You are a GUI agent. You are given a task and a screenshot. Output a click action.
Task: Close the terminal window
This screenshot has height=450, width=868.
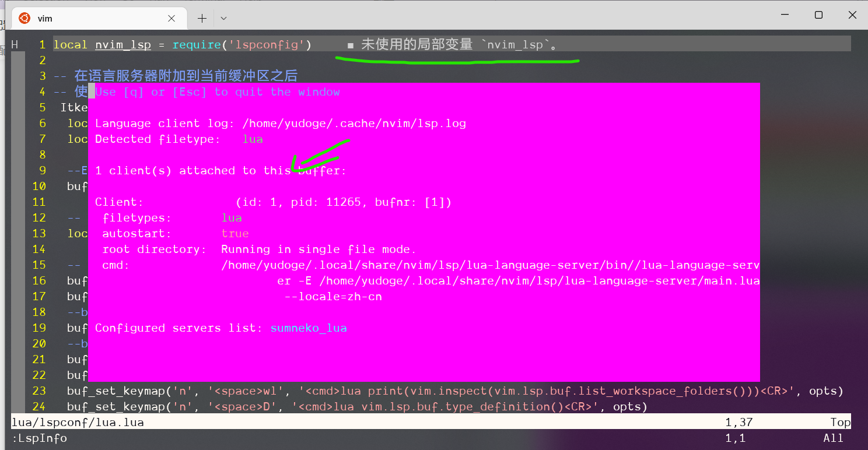coord(853,15)
